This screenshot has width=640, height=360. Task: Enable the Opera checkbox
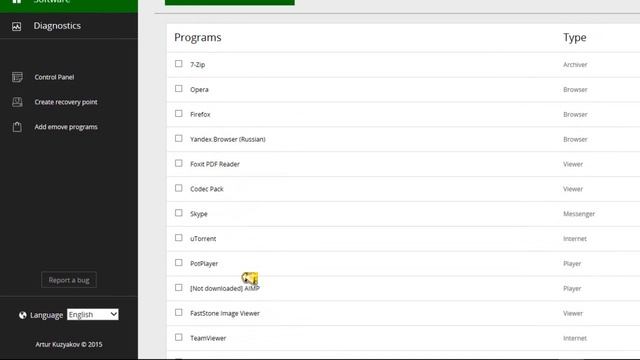pos(179,89)
